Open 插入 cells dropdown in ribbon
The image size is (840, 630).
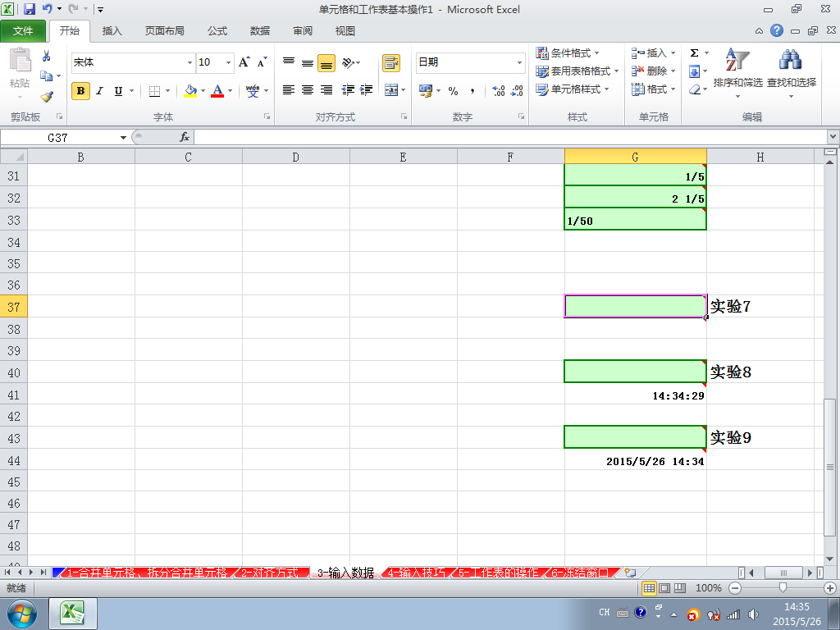(653, 52)
